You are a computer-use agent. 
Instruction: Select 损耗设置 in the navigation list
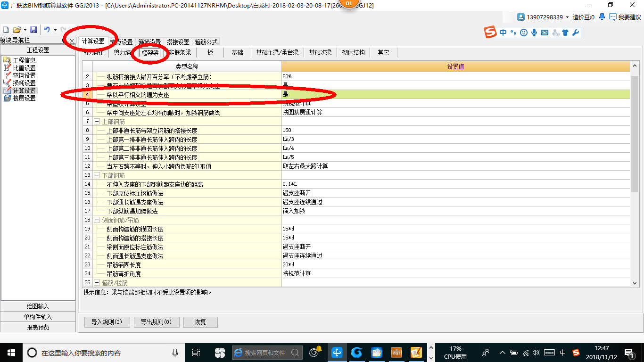pos(24,83)
